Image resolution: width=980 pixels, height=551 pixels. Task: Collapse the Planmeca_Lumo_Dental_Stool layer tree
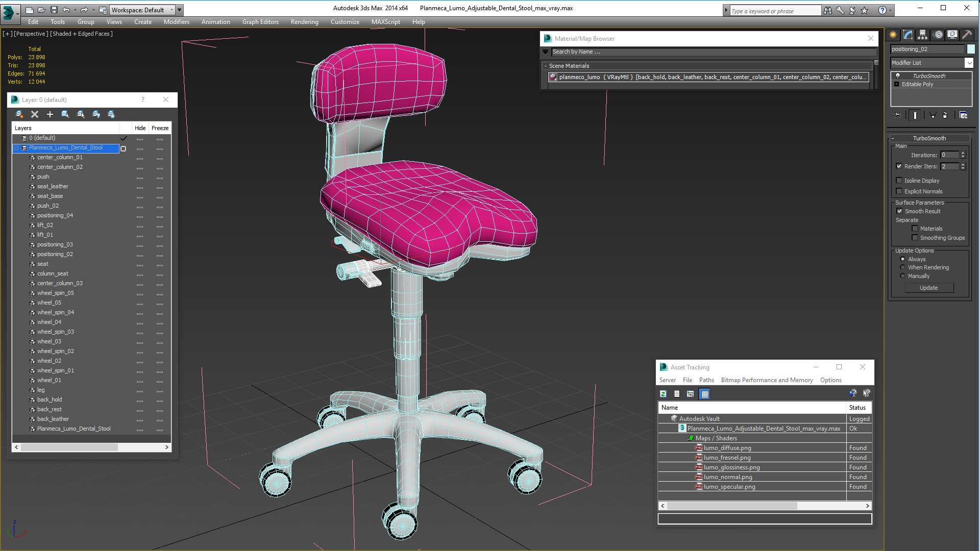click(x=16, y=148)
